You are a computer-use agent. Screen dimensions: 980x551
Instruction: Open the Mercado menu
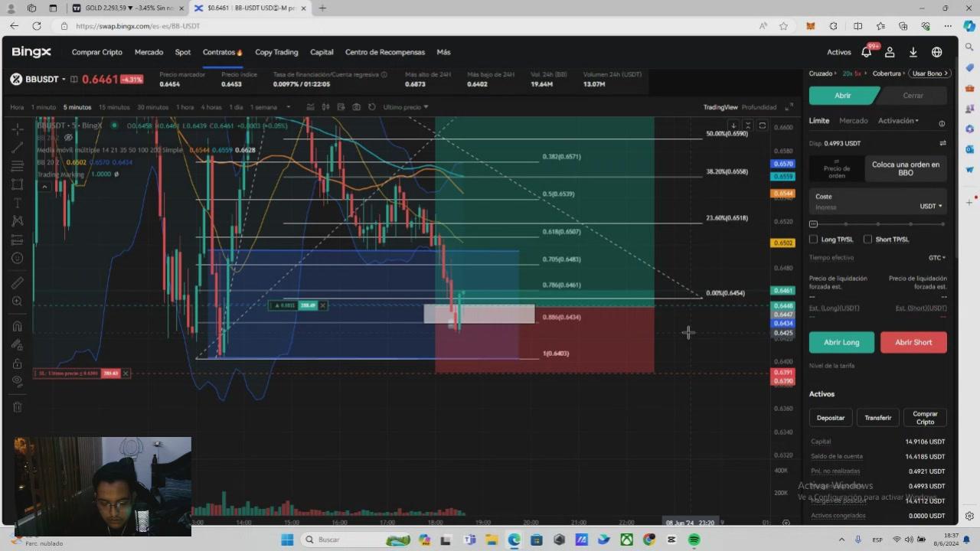(x=149, y=52)
